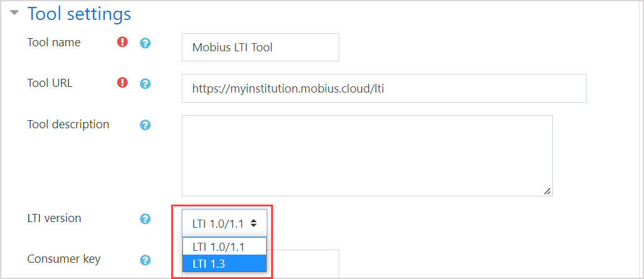Click the Tool settings heading
The height and width of the screenshot is (279, 644).
click(x=79, y=14)
